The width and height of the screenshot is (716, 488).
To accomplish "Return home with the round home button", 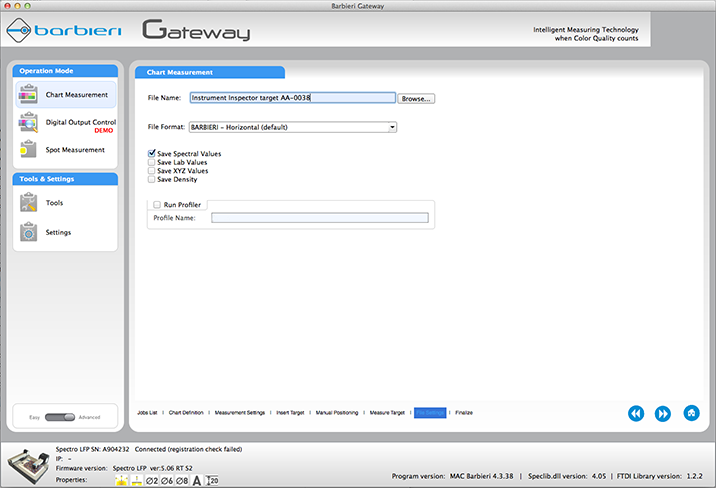I will pyautogui.click(x=691, y=413).
